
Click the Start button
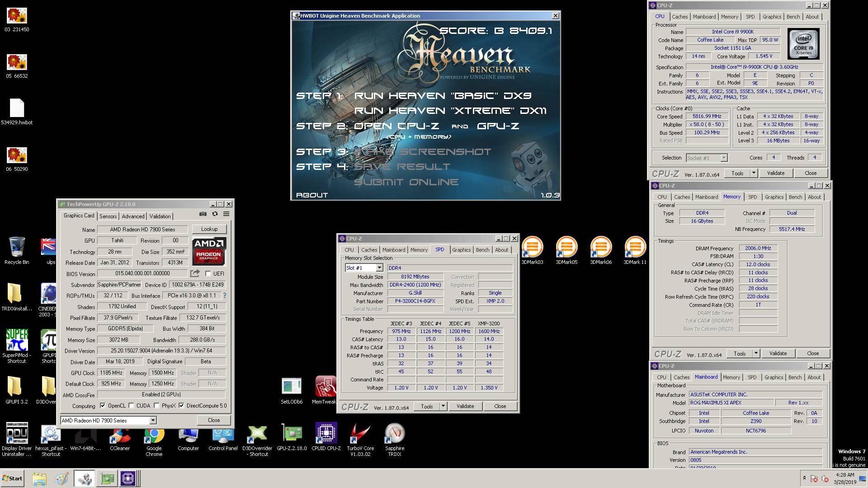pyautogui.click(x=12, y=478)
